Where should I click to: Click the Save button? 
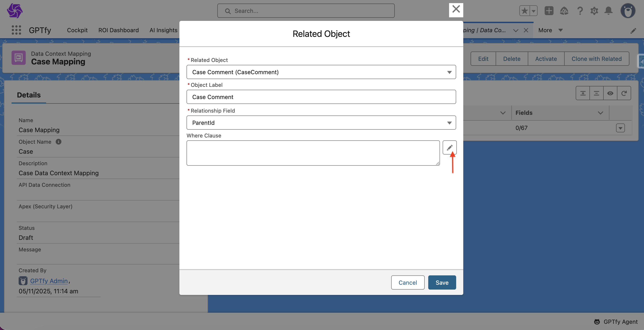[x=442, y=282]
